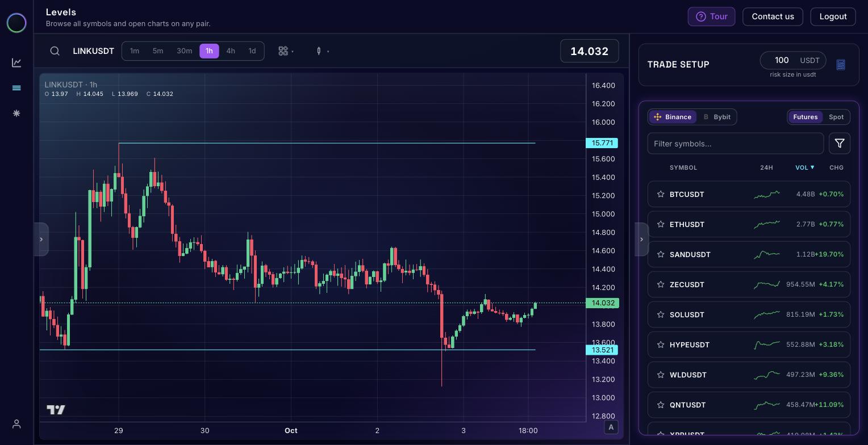Viewport: 868px width, 445px height.
Task: Favorite SOLUSDT with its star
Action: click(661, 314)
